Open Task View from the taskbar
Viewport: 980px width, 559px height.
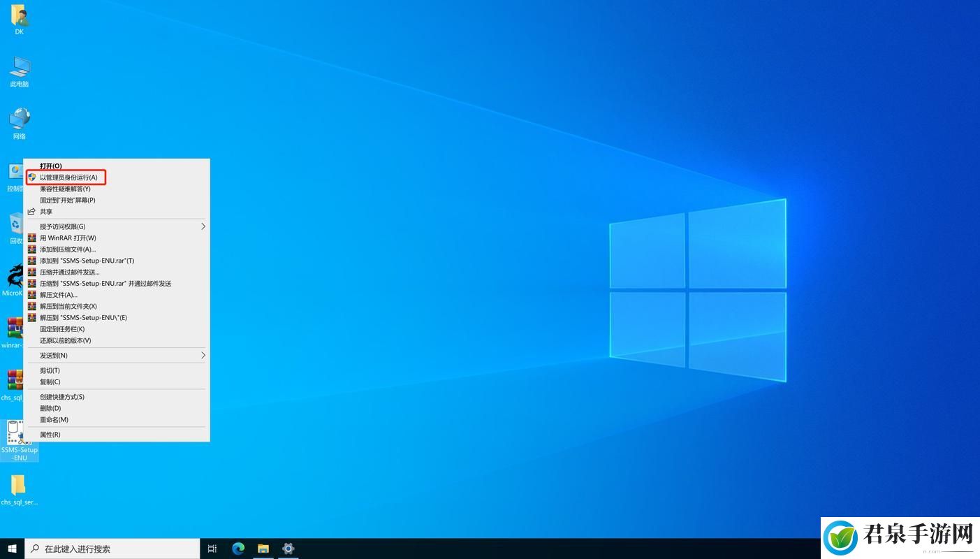212,549
